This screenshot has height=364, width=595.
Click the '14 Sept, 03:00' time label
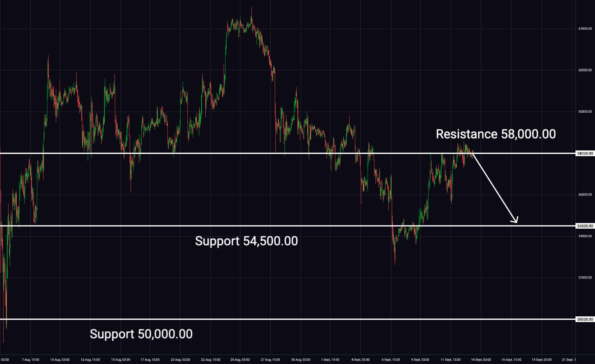[480, 360]
